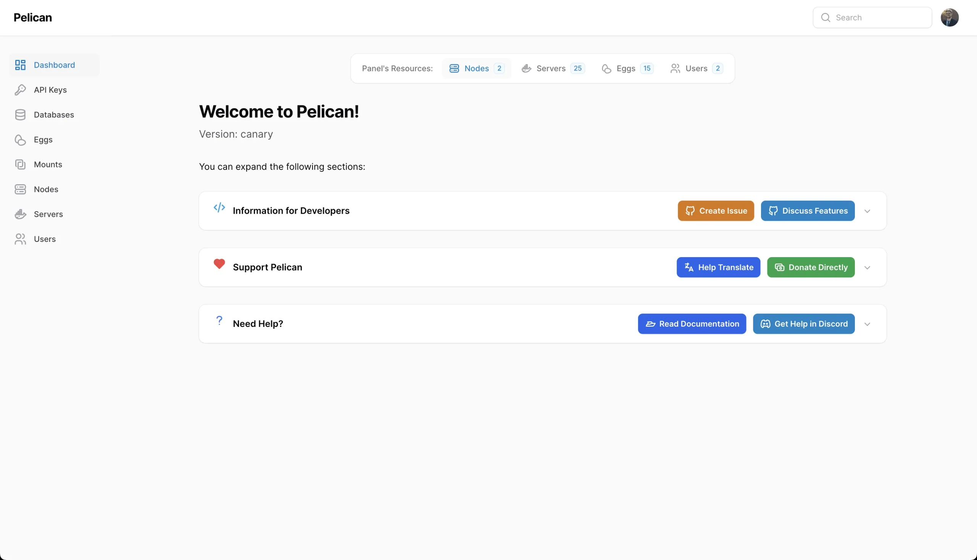The image size is (977, 560).
Task: Click the Donate Directly button
Action: (x=810, y=267)
